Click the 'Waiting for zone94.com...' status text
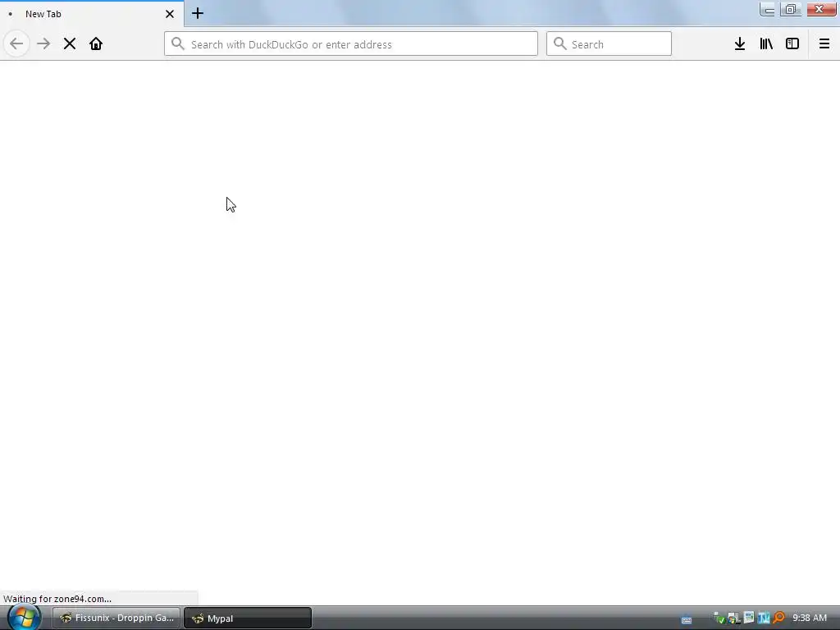 pyautogui.click(x=57, y=598)
